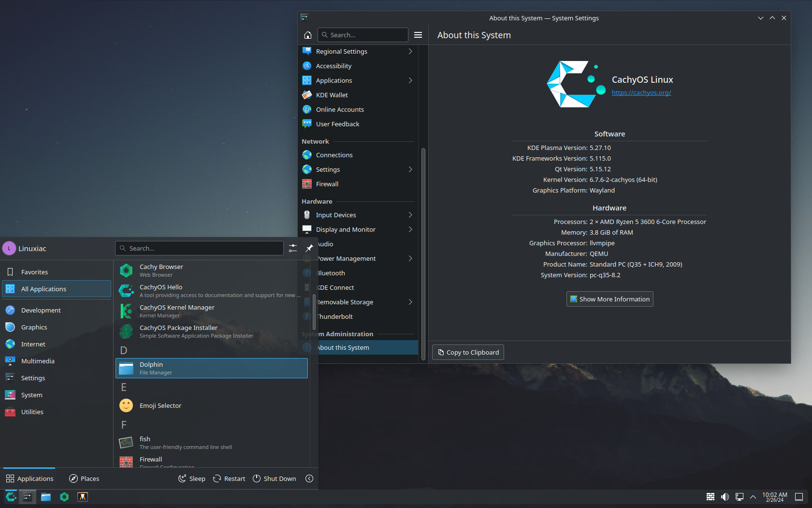Screen dimensions: 812x508
Task: Launch Dolphin file manager
Action: tap(212, 368)
